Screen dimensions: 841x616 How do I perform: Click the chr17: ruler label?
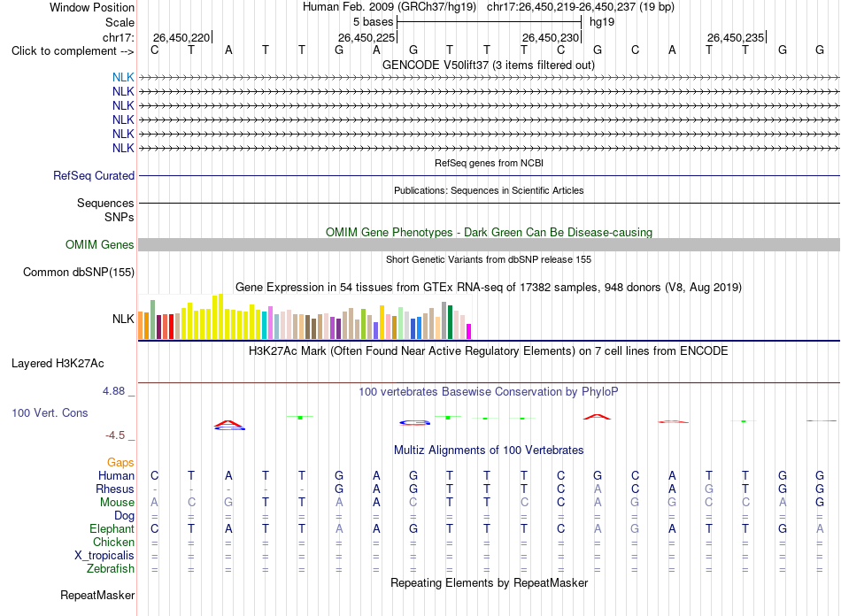[x=119, y=37]
